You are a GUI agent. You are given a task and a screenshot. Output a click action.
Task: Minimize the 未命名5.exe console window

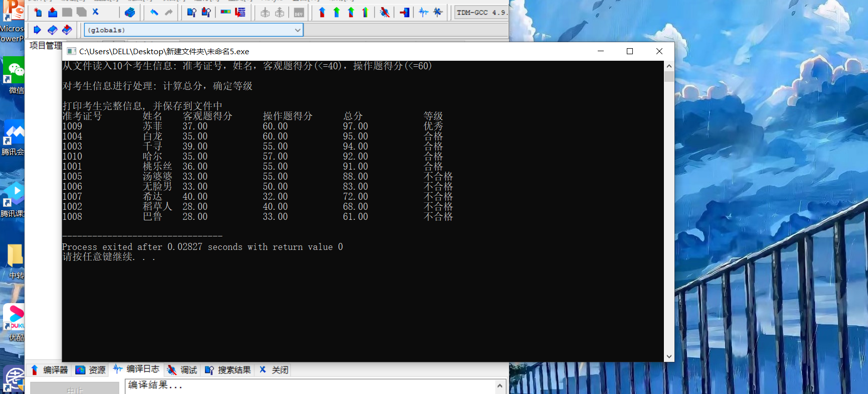601,51
